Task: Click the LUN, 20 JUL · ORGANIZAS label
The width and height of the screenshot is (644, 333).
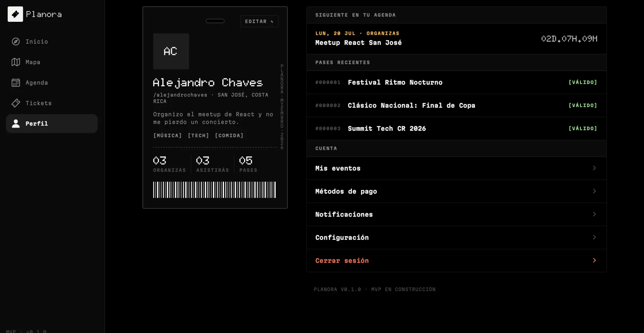Action: tap(357, 33)
